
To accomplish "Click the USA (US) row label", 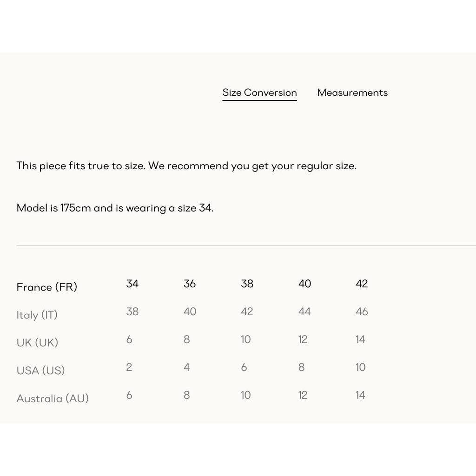I will click(x=41, y=370).
